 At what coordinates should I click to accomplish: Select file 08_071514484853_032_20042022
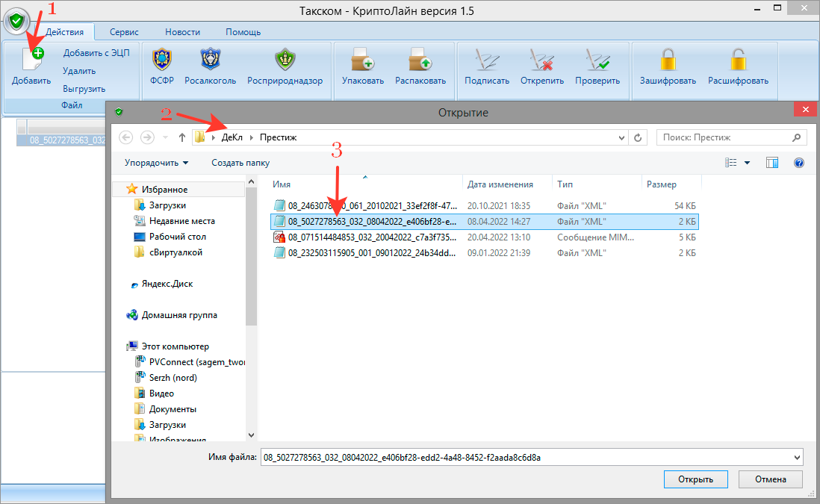[x=484, y=237]
